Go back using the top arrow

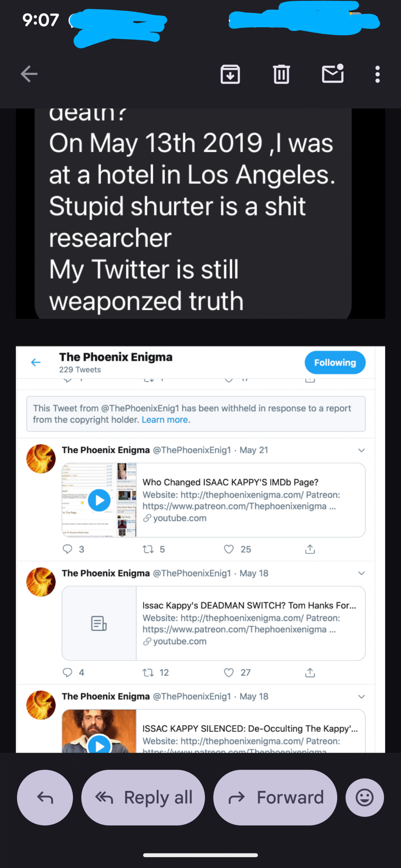[29, 74]
